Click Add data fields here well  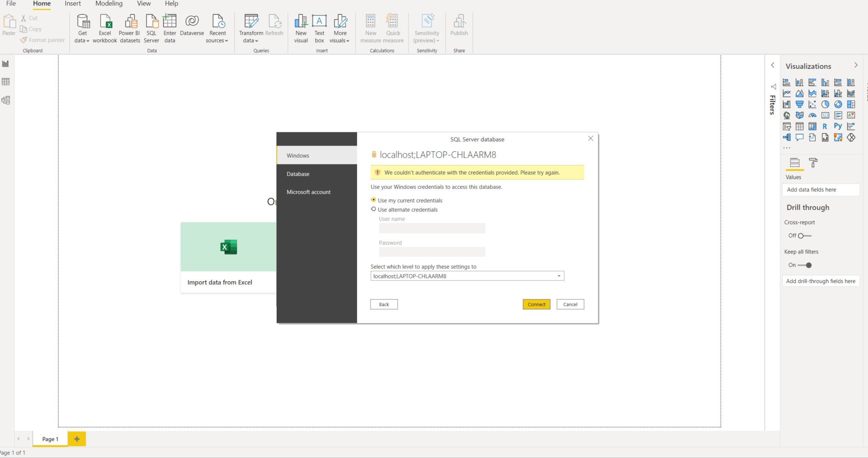pos(821,190)
